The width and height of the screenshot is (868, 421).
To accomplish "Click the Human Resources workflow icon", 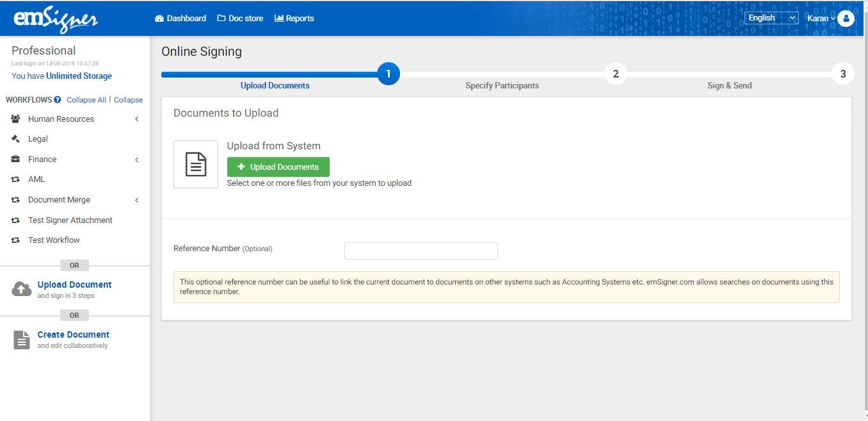I will 15,119.
